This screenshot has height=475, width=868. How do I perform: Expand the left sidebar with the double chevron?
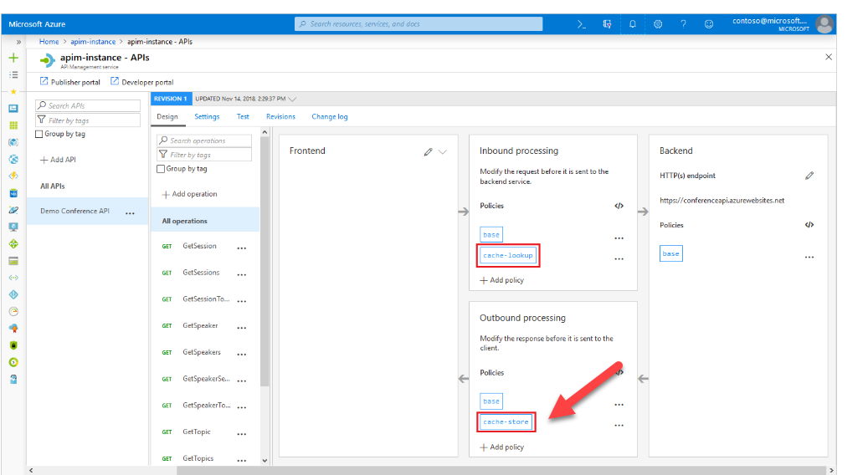pyautogui.click(x=18, y=42)
